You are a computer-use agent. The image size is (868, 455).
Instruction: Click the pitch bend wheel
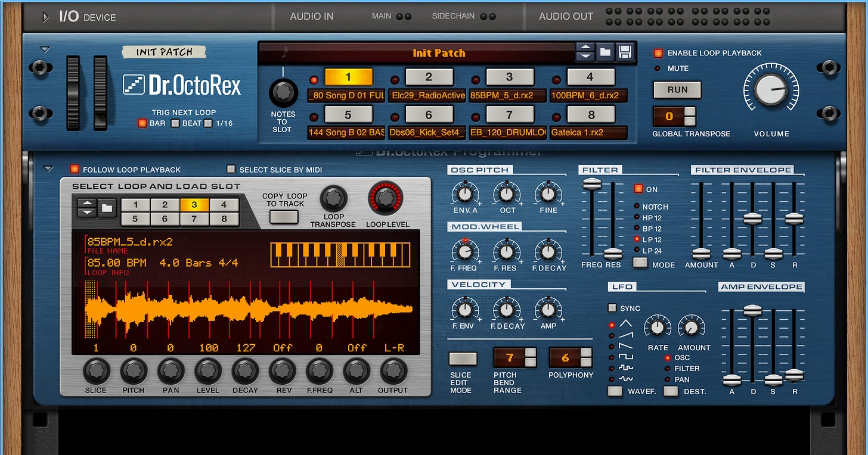tap(73, 93)
